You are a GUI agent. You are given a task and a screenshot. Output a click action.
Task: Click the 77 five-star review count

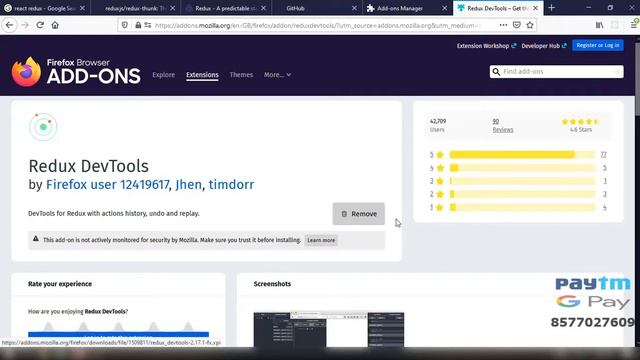pos(604,155)
